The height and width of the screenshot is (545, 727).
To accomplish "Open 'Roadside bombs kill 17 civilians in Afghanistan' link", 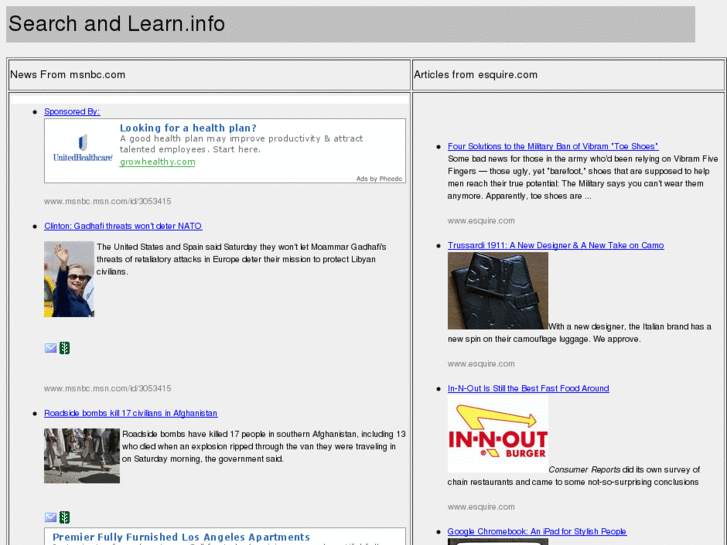I will tap(131, 413).
